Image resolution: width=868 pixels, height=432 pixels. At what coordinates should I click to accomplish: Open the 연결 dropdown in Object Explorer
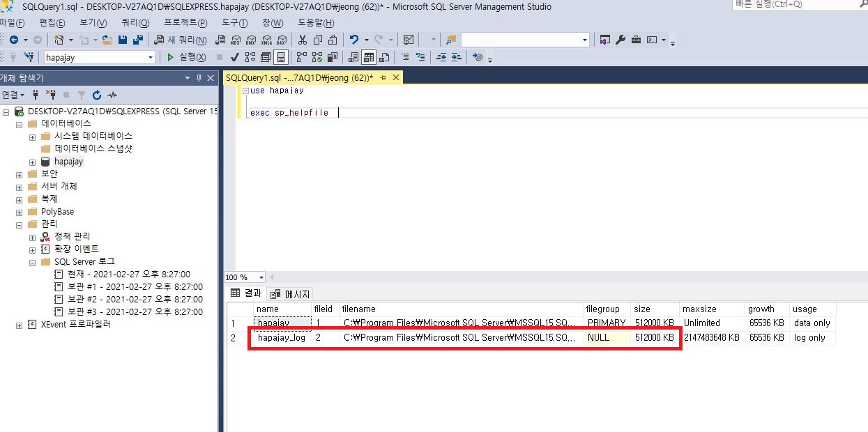13,95
